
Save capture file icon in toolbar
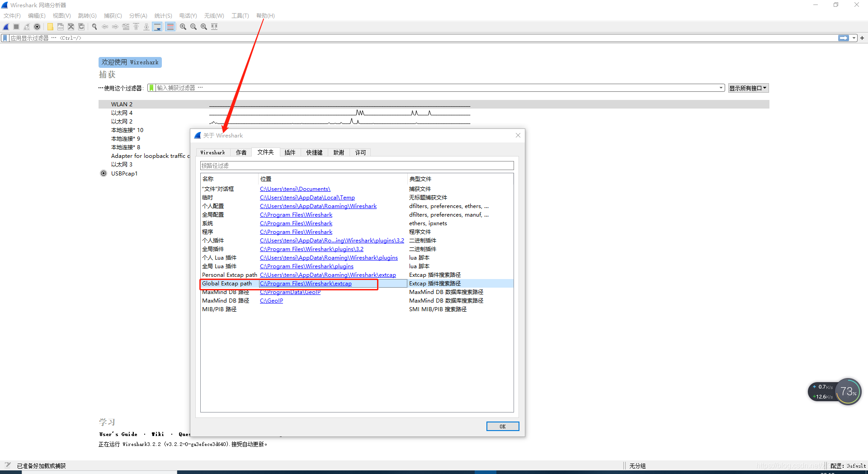point(61,27)
